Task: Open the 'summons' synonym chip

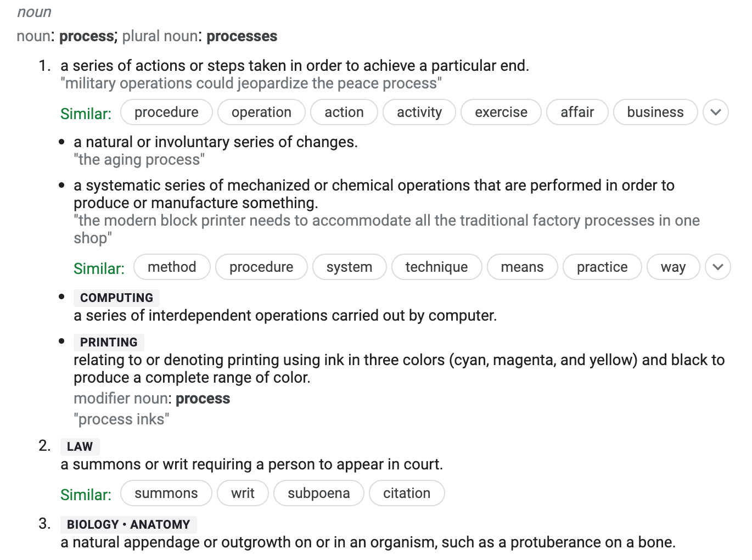Action: tap(166, 493)
